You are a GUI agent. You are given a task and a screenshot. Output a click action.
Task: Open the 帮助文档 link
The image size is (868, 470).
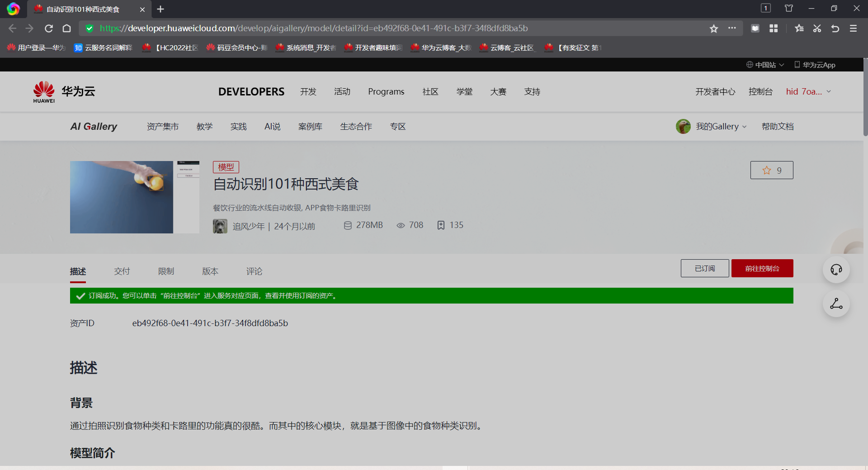pos(778,127)
